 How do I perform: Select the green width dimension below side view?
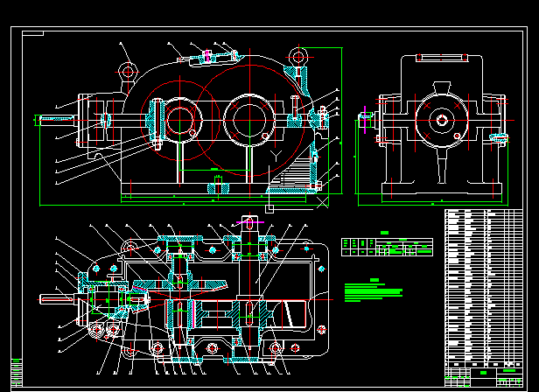coord(433,206)
